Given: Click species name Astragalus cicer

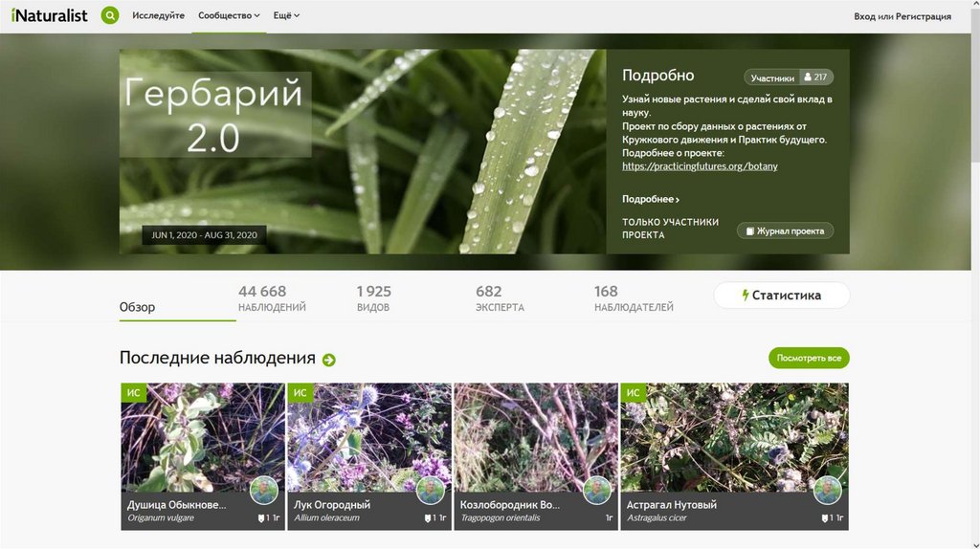Looking at the screenshot, I should [657, 517].
